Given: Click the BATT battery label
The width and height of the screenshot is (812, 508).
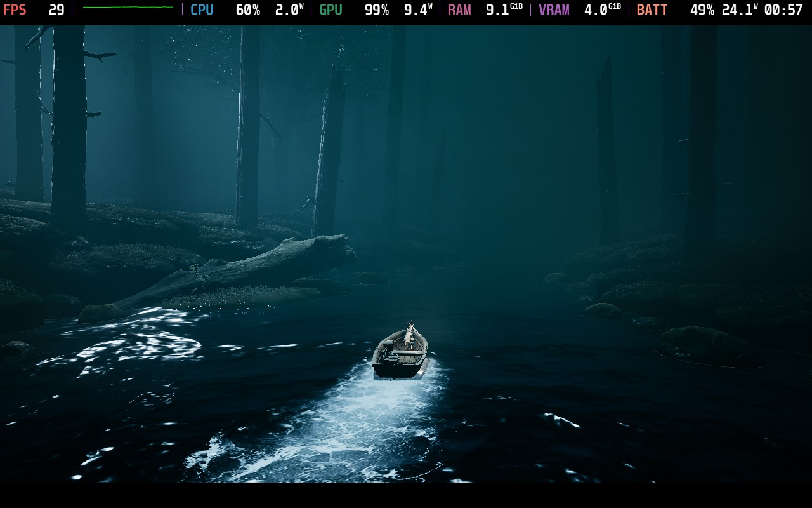Looking at the screenshot, I should tap(652, 10).
